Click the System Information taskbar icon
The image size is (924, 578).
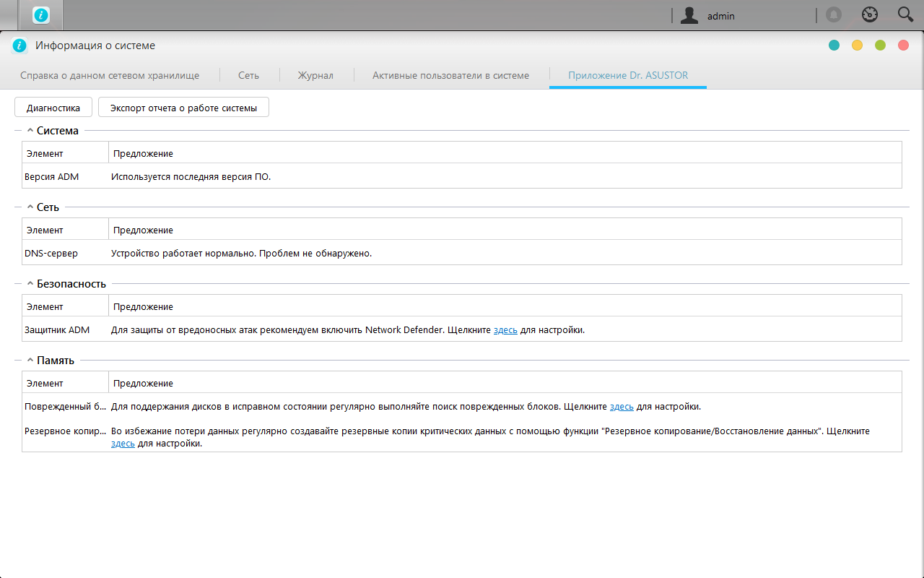click(x=43, y=14)
